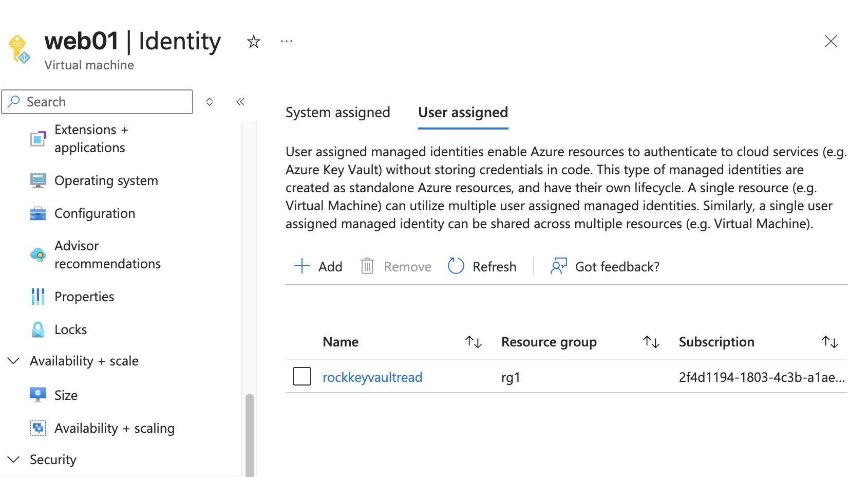868x477 pixels.
Task: Click the web01 key identity icon
Action: point(19,49)
